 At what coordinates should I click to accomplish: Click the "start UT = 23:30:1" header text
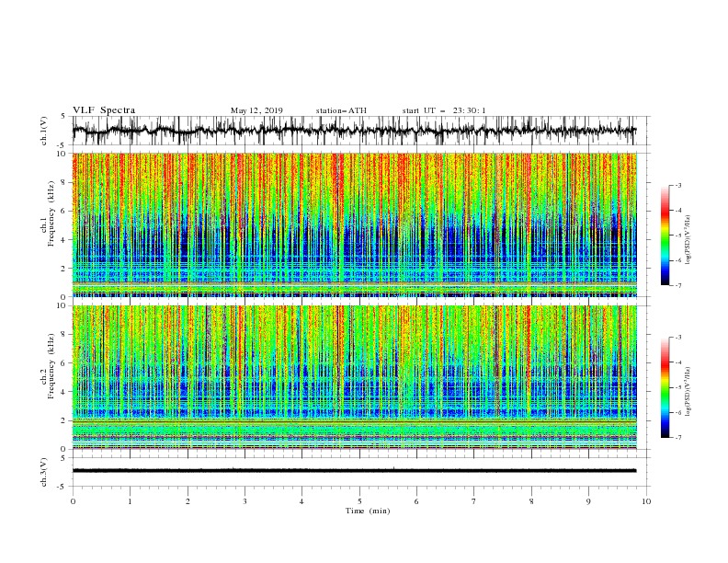[444, 110]
